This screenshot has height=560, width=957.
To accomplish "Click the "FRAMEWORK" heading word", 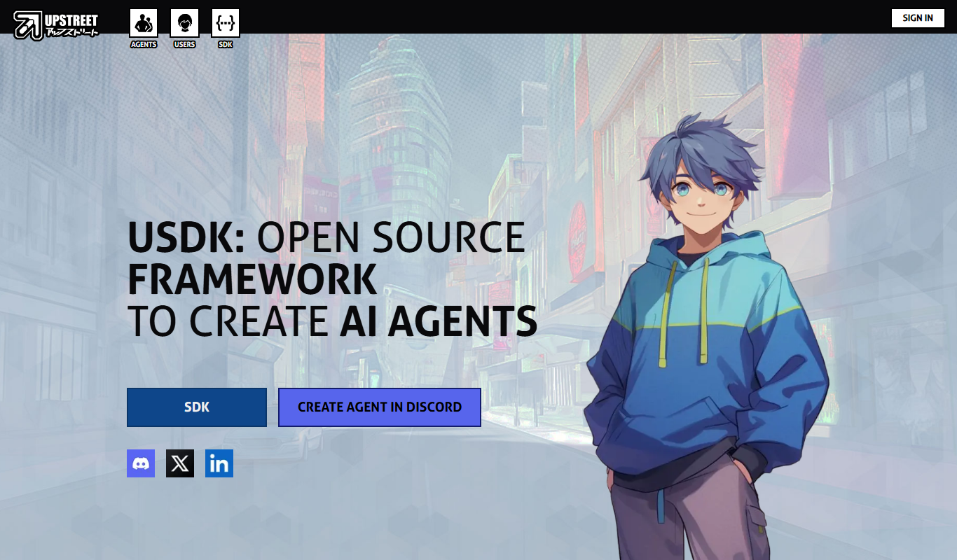I will [252, 279].
